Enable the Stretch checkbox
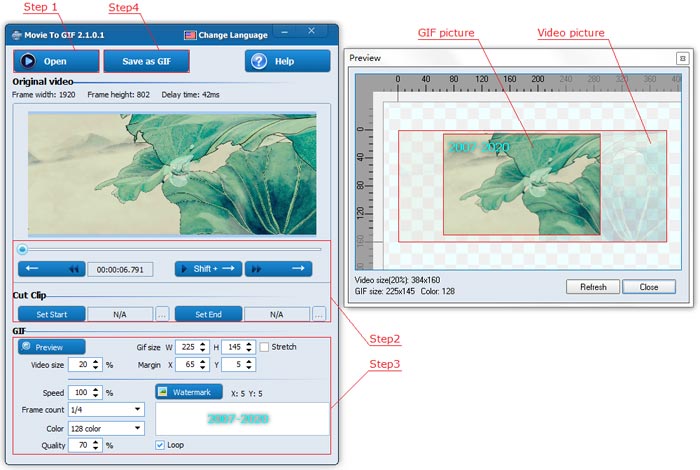Viewport: 700px width, 470px height. tap(264, 347)
